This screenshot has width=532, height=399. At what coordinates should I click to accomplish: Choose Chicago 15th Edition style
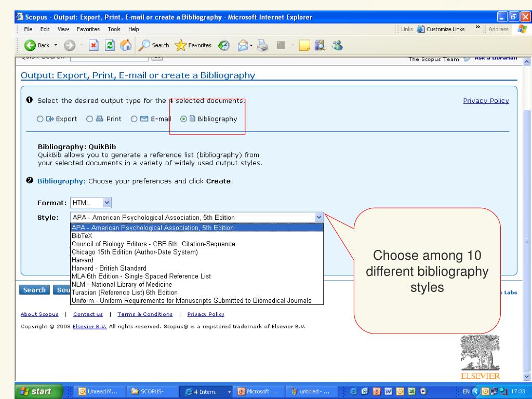[197, 252]
